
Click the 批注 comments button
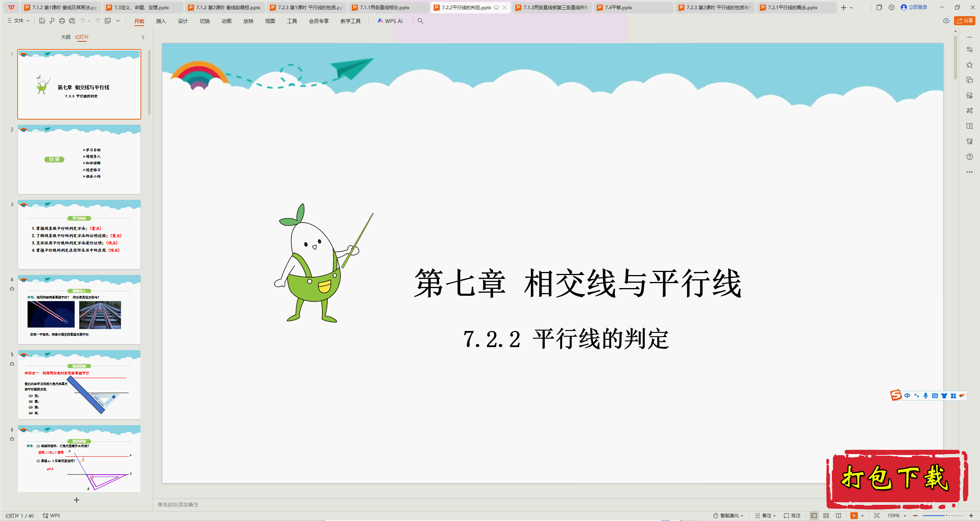(792, 516)
